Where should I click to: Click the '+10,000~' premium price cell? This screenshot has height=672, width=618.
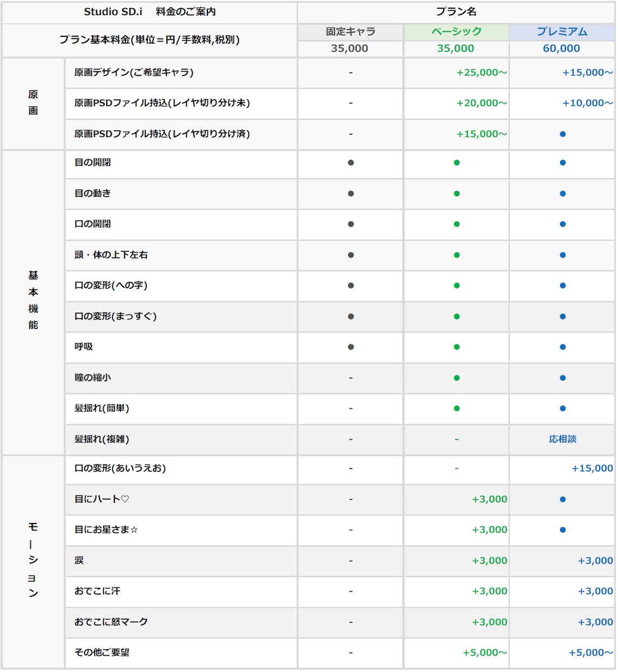588,103
